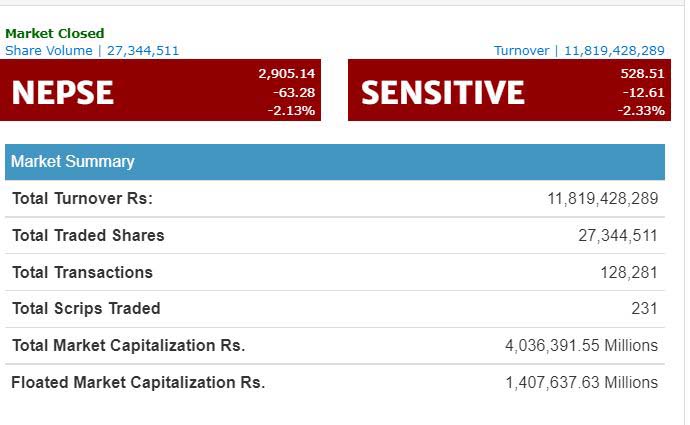This screenshot has height=425, width=690.
Task: Select the Total Scrips Traded label
Action: (86, 309)
